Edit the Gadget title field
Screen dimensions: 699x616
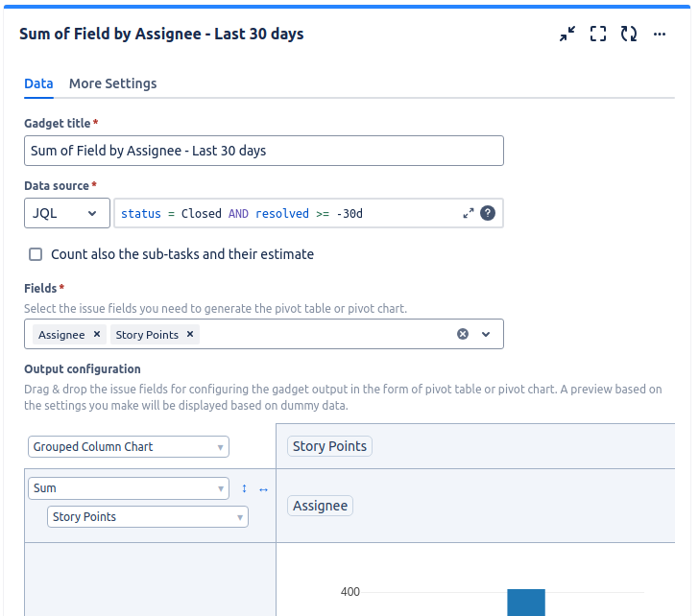click(264, 151)
